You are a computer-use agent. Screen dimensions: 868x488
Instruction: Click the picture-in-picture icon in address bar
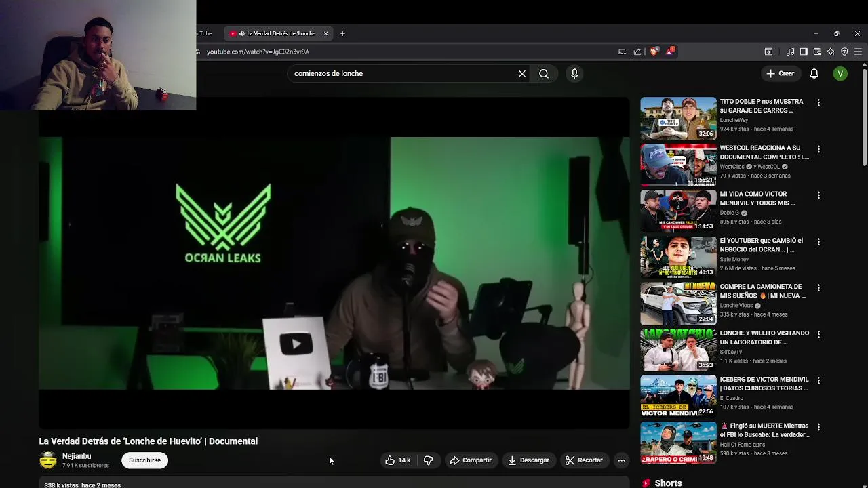622,52
